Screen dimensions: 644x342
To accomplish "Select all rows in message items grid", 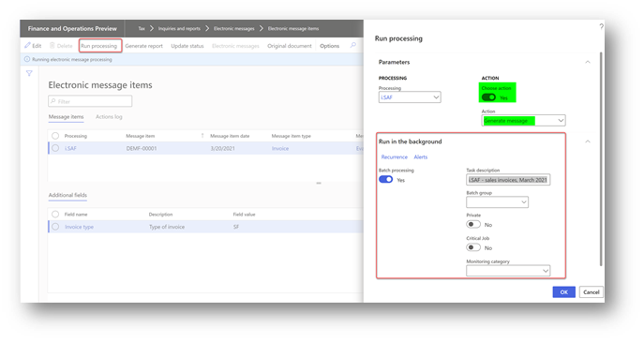I will [x=55, y=136].
